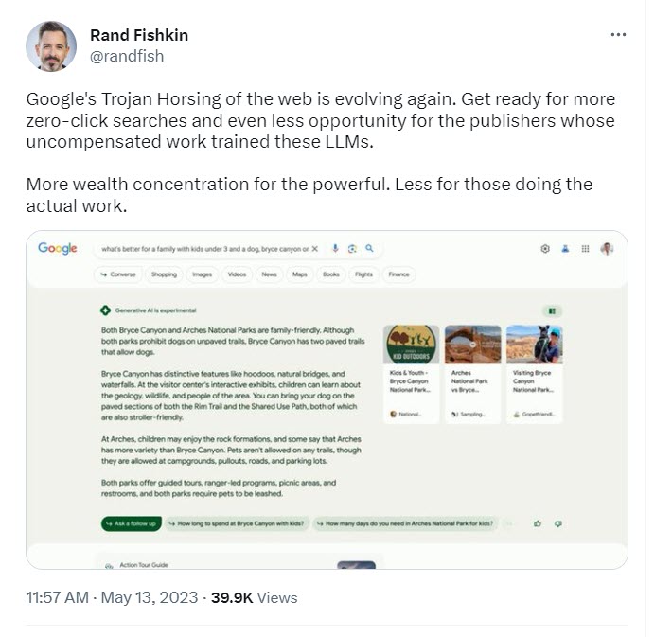Click the Google Lens image search icon
This screenshot has height=637, width=672.
click(x=352, y=249)
